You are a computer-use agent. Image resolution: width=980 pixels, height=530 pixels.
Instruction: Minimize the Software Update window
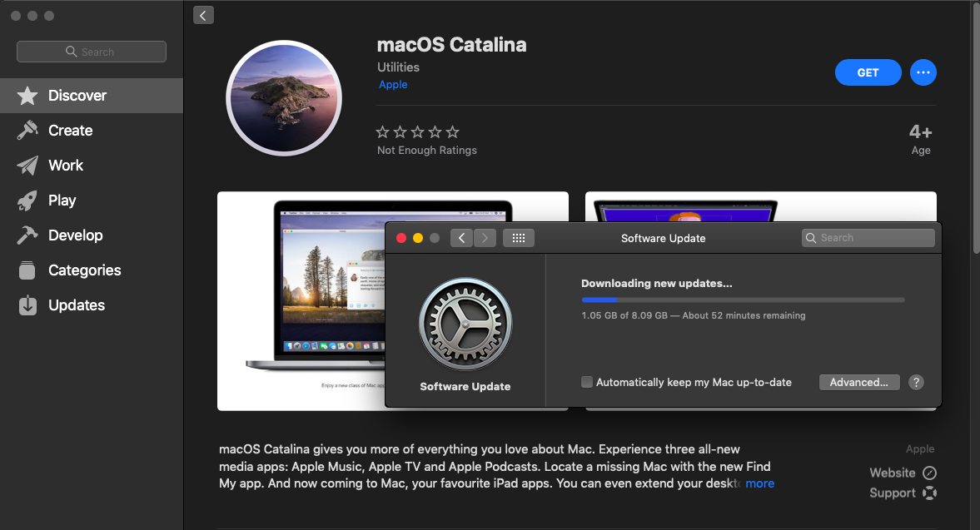point(418,238)
